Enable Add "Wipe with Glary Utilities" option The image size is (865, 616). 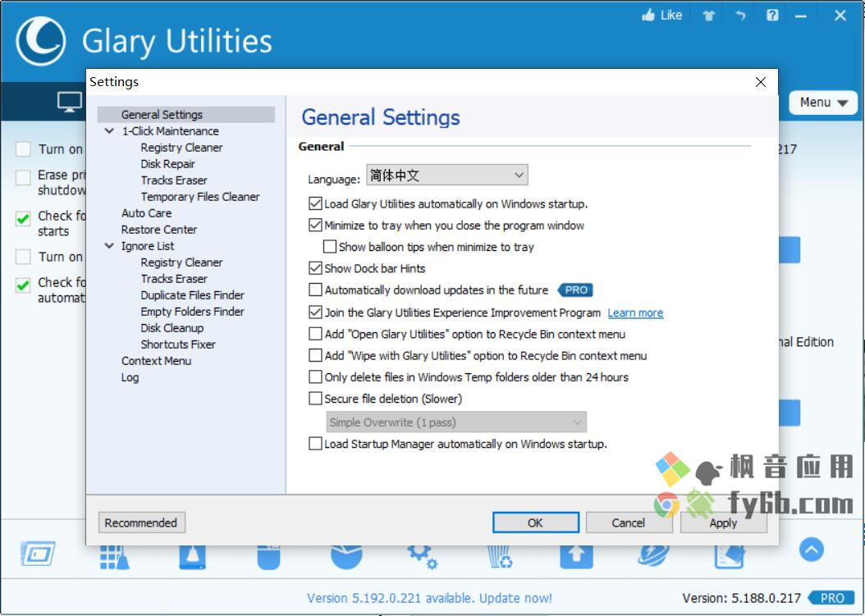pyautogui.click(x=315, y=356)
